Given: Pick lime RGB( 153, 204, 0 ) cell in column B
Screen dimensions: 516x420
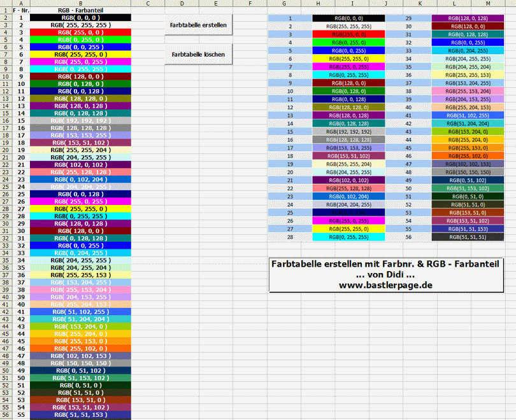Looking at the screenshot, I should [x=81, y=326].
